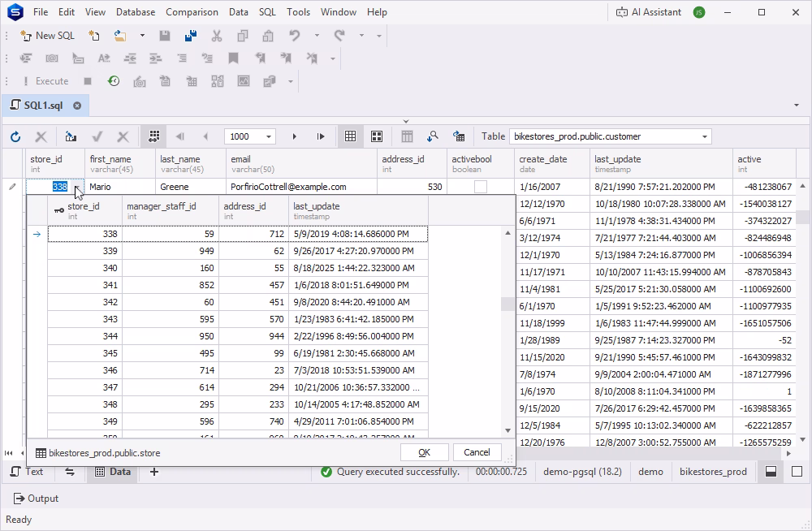Click the New SQL toolbar button
The image size is (812, 531).
[x=47, y=35]
